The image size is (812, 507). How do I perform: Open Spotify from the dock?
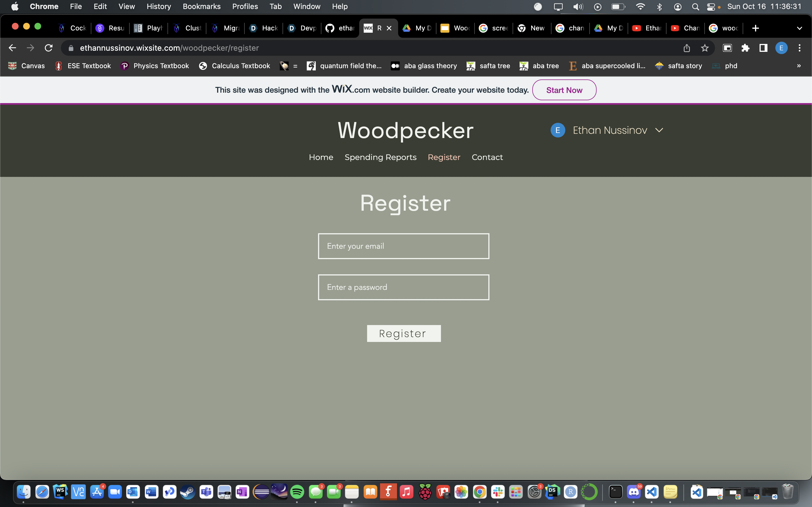pyautogui.click(x=297, y=492)
